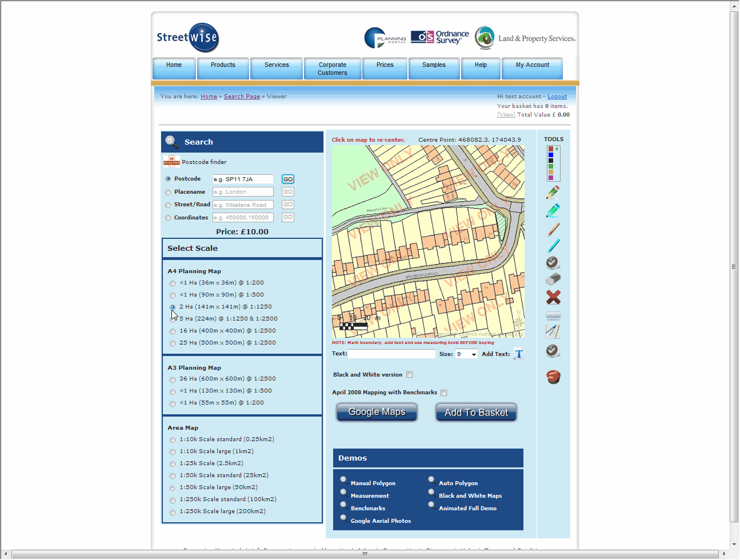Image resolution: width=740 pixels, height=560 pixels.
Task: Click into the Postcode input field
Action: (243, 179)
